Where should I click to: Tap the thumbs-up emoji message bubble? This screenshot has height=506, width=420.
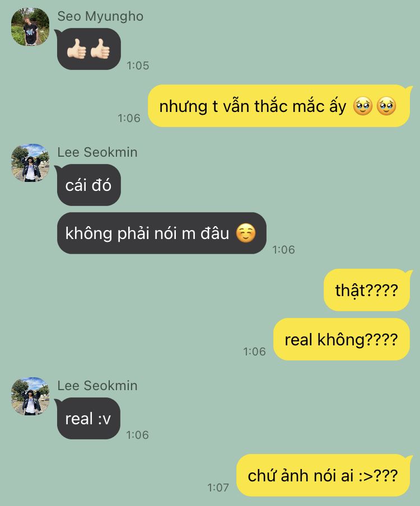click(x=88, y=49)
